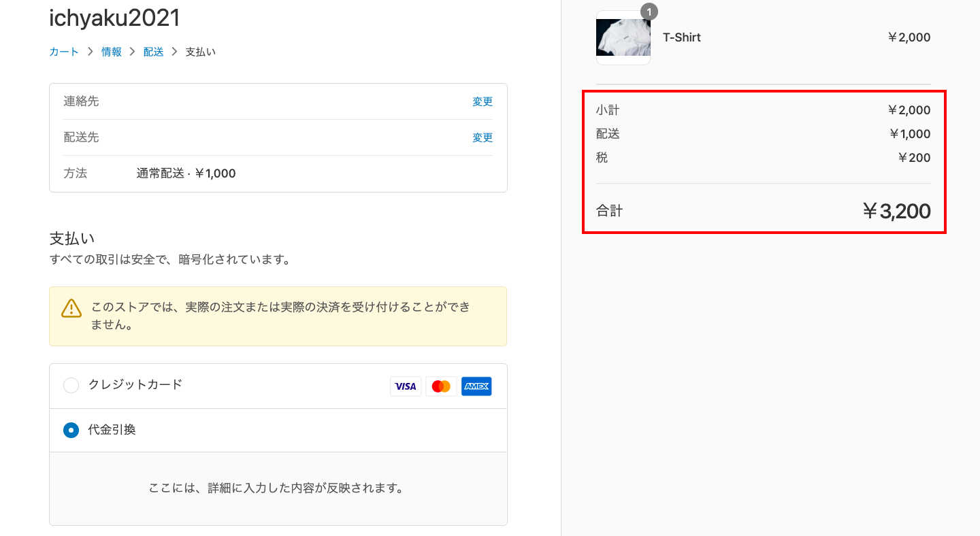Click the 小計 label
980x536 pixels.
pyautogui.click(x=608, y=110)
